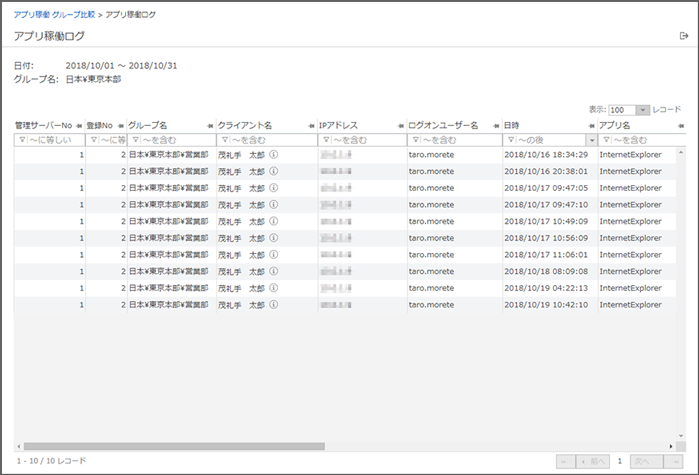Sort by the ログオンユーザー名 column header
This screenshot has height=475, width=699.
pyautogui.click(x=441, y=125)
